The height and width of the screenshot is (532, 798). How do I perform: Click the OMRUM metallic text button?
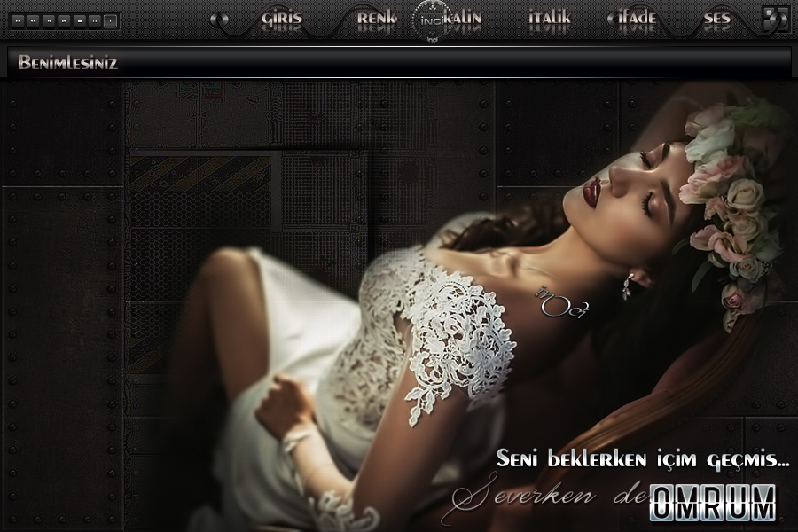coord(713,503)
